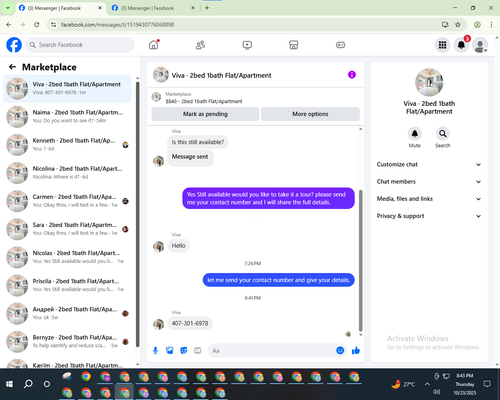The height and width of the screenshot is (400, 500).
Task: Open Windows taskbar search icon
Action: (x=28, y=384)
